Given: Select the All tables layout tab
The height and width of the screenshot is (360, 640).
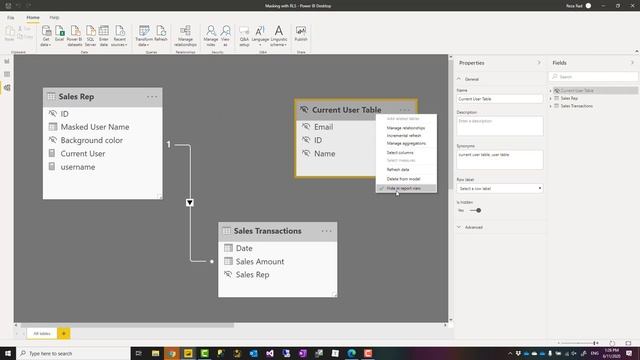Looking at the screenshot, I should [x=42, y=333].
